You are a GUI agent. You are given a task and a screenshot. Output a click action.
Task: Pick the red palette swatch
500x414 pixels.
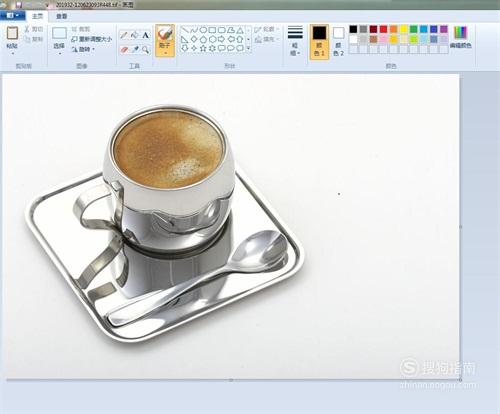click(x=384, y=29)
